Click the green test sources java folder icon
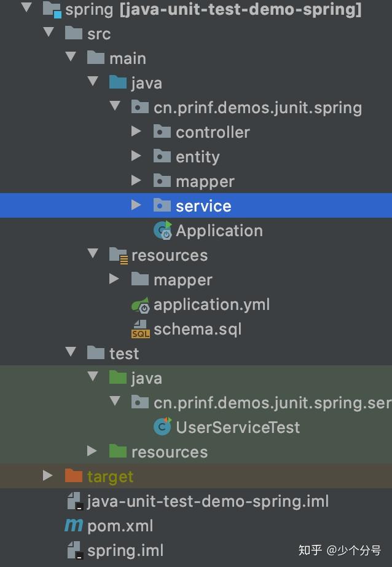This screenshot has height=567, width=392. pos(119,378)
